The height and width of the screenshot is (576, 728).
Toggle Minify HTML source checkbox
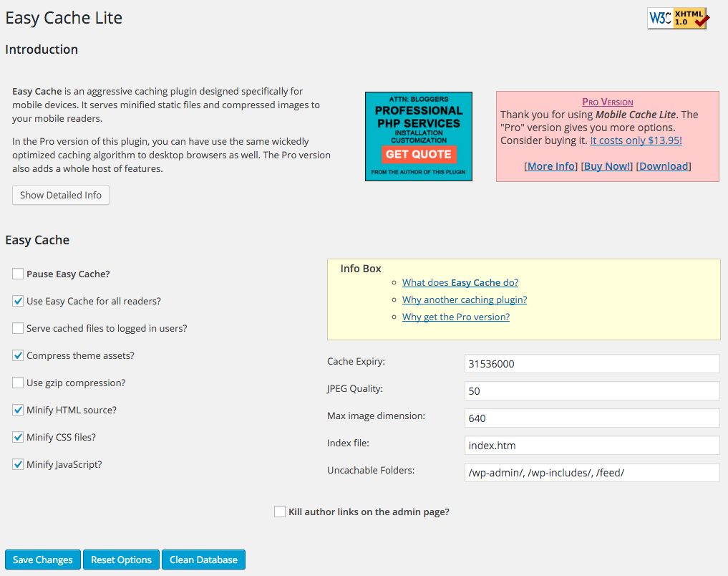[18, 410]
